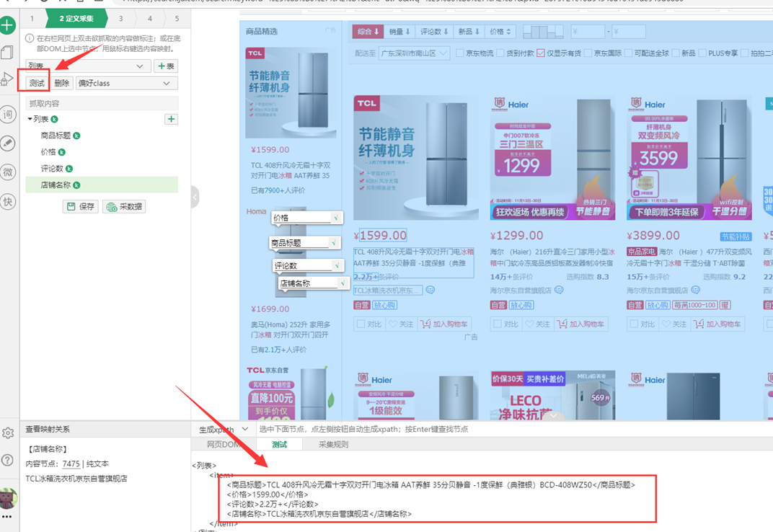The height and width of the screenshot is (532, 773).
Task: Enable the PLUS专享 checkbox
Action: [x=702, y=53]
